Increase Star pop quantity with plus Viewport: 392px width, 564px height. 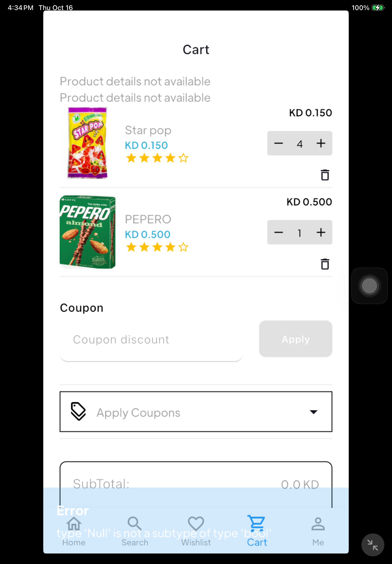point(321,143)
